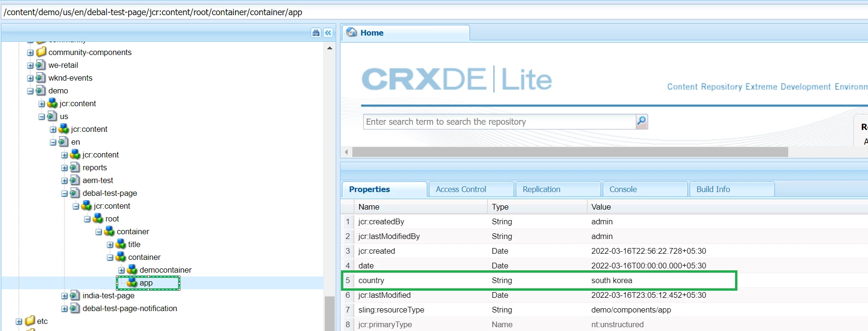Screen dimensions: 868x331
Task: Click the node icon of root
Action: pos(98,218)
